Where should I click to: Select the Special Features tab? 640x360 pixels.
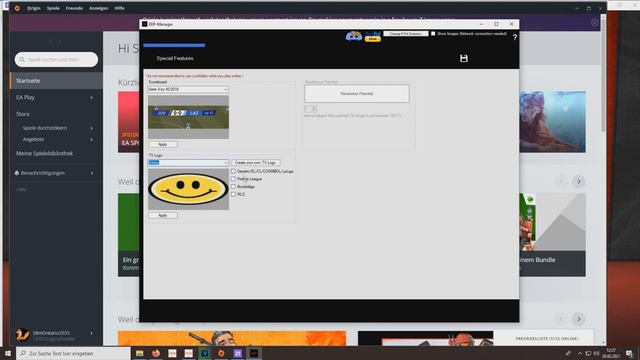[175, 58]
